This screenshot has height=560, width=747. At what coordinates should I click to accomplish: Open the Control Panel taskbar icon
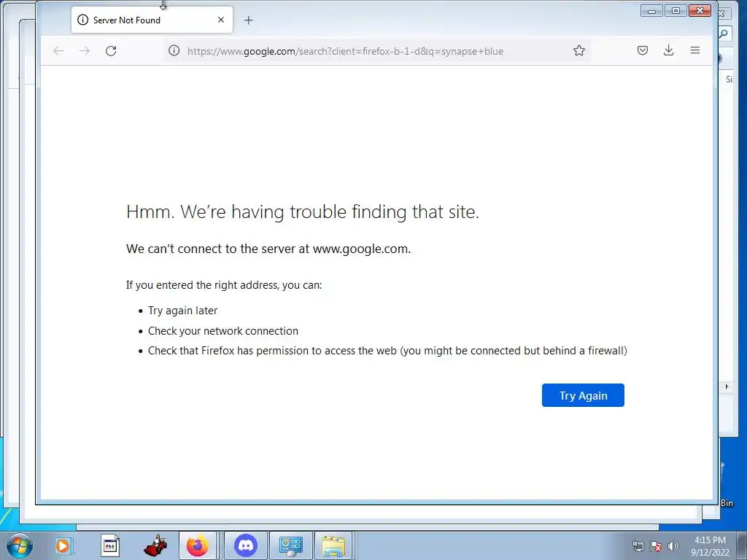(290, 545)
